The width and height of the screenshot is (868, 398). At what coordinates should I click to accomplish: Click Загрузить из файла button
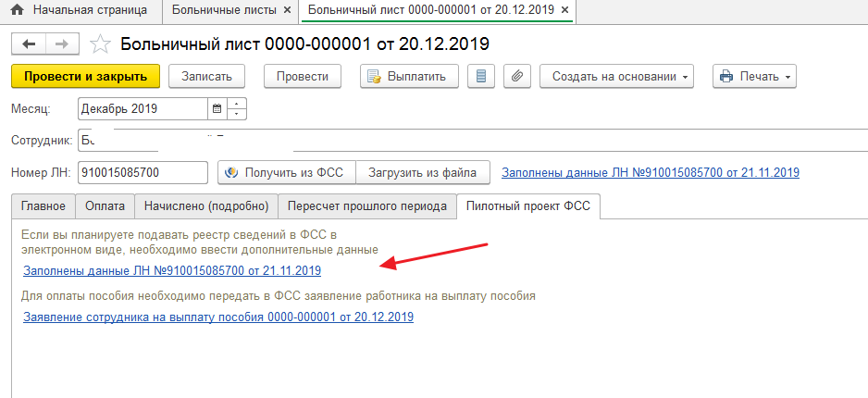422,173
